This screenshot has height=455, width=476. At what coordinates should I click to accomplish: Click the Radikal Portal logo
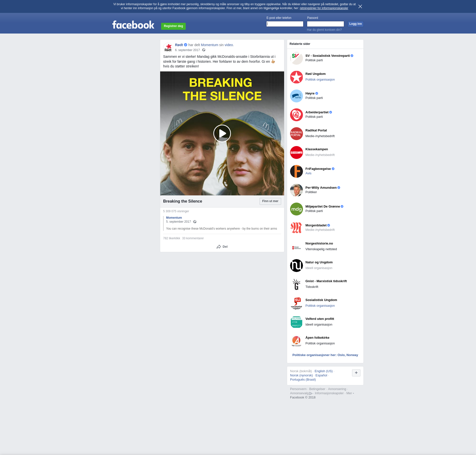coord(297,134)
